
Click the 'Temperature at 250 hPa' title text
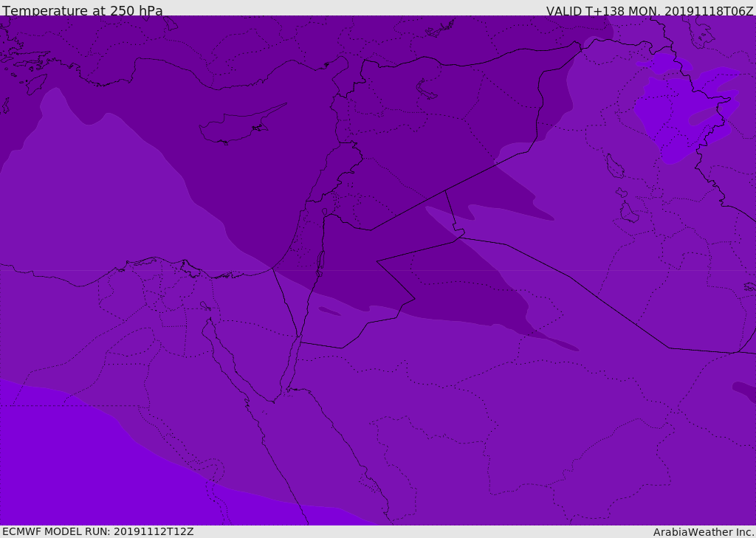[x=83, y=10]
